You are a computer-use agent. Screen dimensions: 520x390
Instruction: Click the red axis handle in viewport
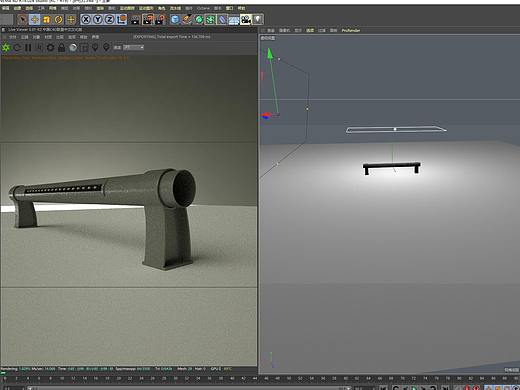(265, 116)
